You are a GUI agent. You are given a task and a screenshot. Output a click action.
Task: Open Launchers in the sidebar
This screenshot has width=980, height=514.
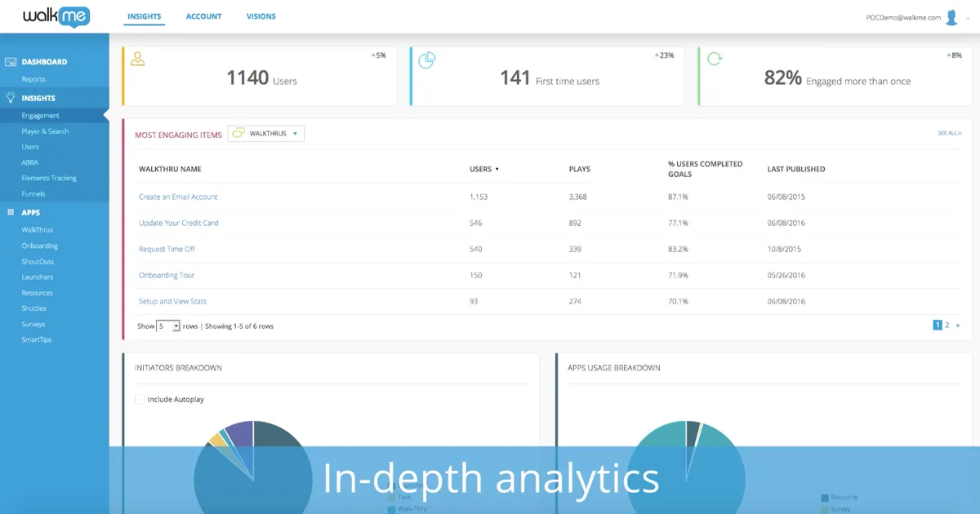click(38, 277)
